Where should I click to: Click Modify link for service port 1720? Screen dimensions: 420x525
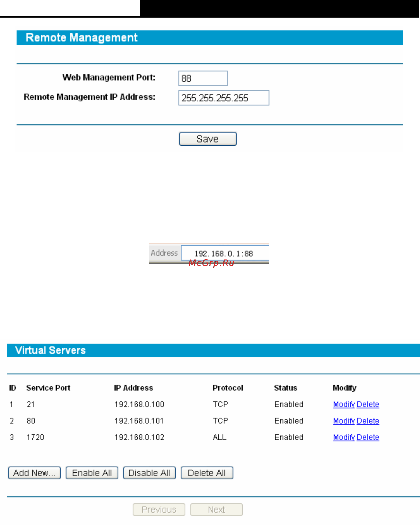tap(344, 437)
